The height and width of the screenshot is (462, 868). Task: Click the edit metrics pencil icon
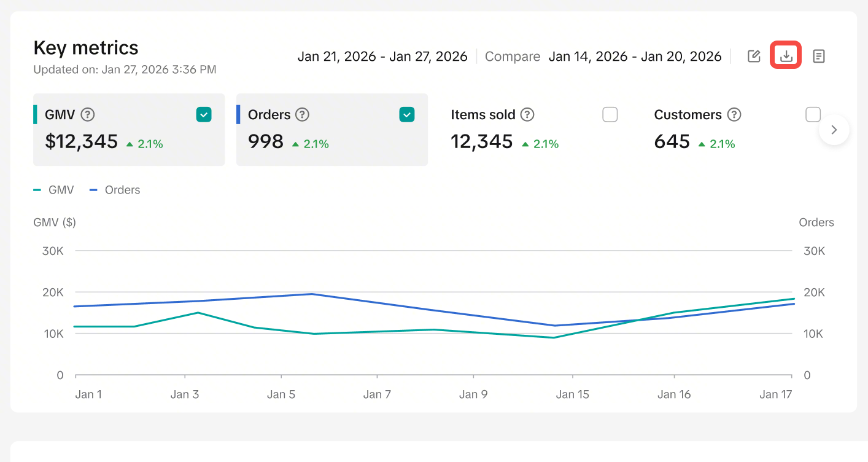tap(754, 57)
